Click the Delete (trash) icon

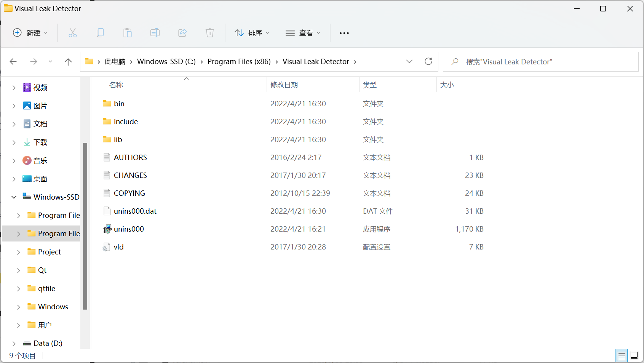(210, 33)
